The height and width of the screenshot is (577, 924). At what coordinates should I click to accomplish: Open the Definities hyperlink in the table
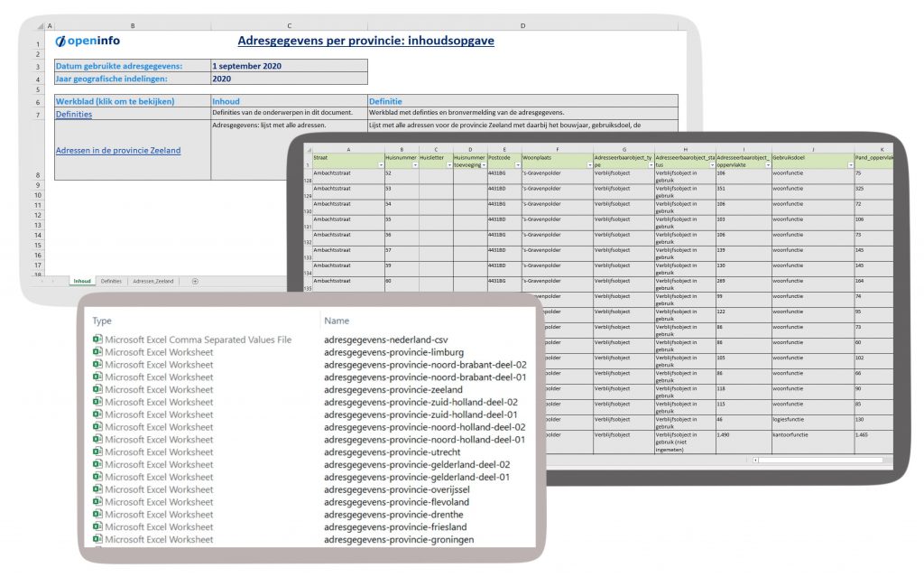click(73, 115)
